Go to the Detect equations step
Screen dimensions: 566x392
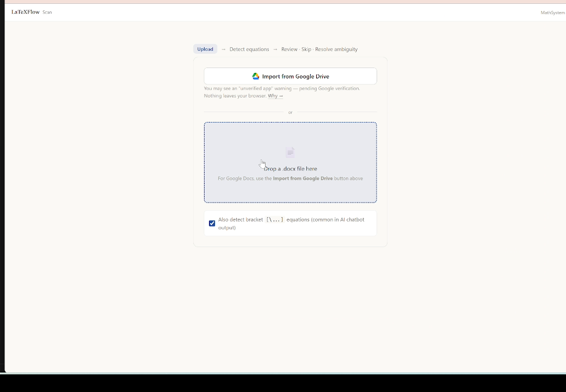[x=249, y=49]
